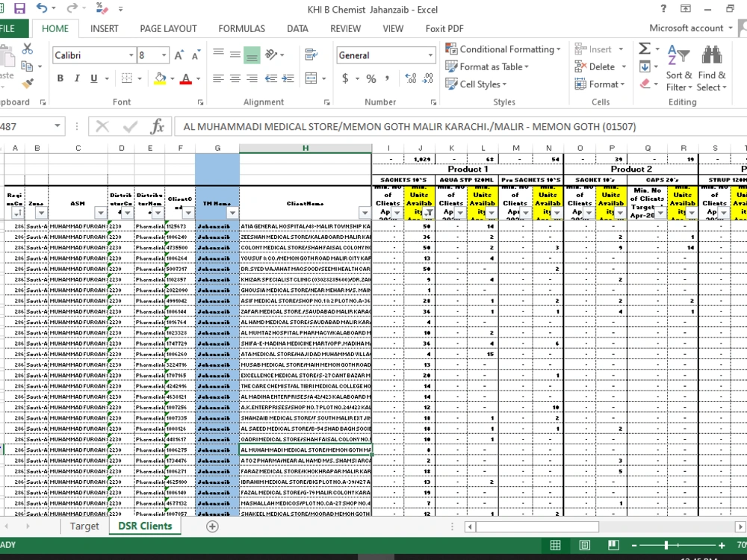This screenshot has width=747, height=560.
Task: Open the FILE tab
Action: click(x=8, y=28)
